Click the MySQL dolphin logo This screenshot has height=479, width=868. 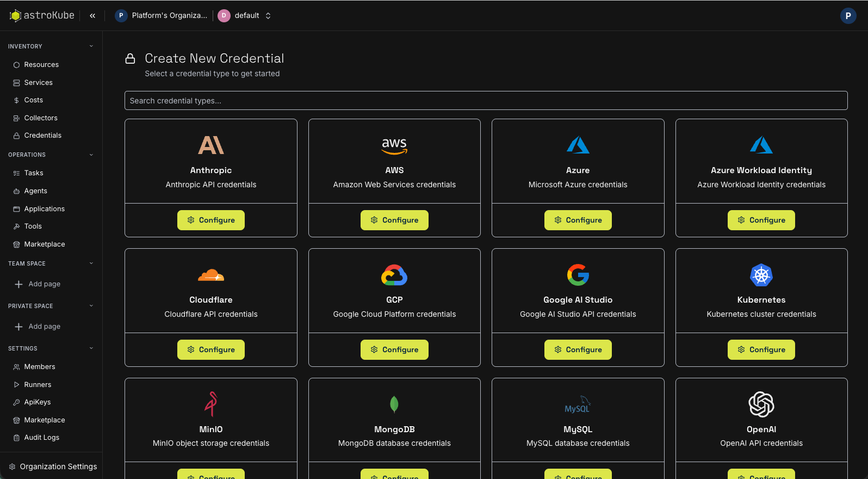coord(578,404)
